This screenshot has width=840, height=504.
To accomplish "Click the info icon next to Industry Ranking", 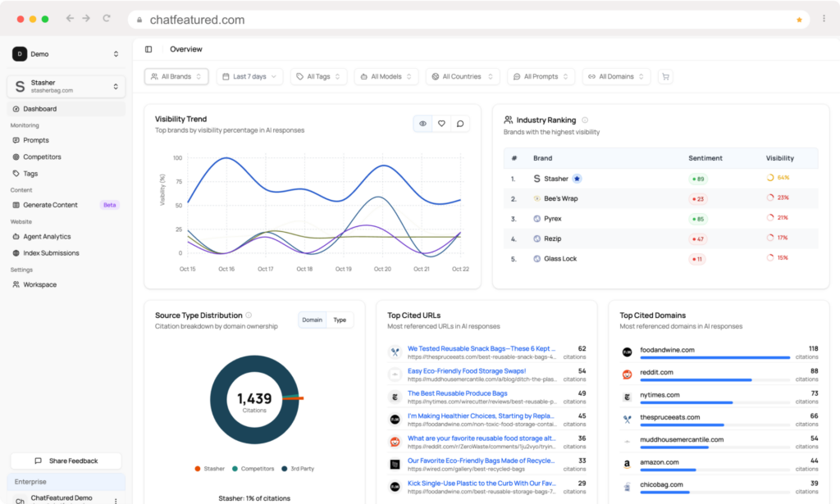I will [584, 120].
